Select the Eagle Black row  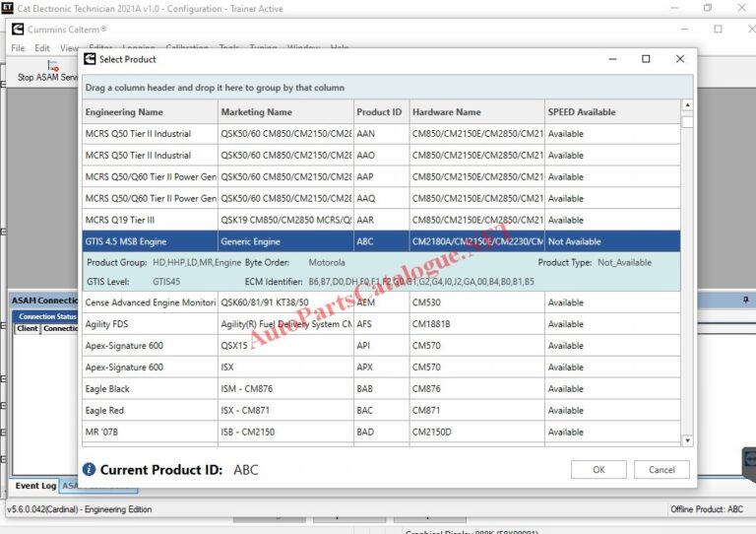tap(381, 389)
